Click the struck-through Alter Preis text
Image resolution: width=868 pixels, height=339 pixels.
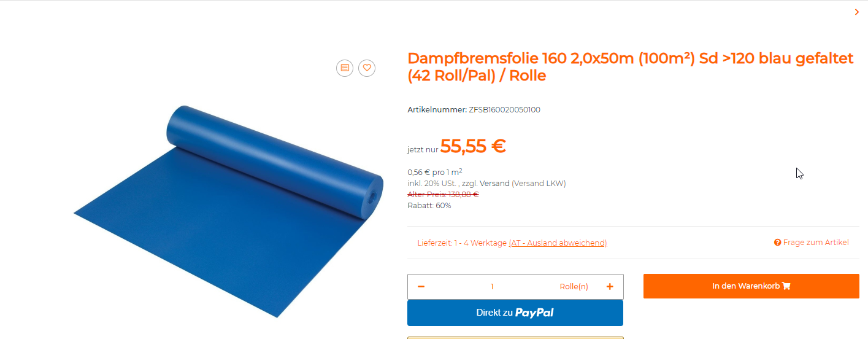click(x=443, y=195)
